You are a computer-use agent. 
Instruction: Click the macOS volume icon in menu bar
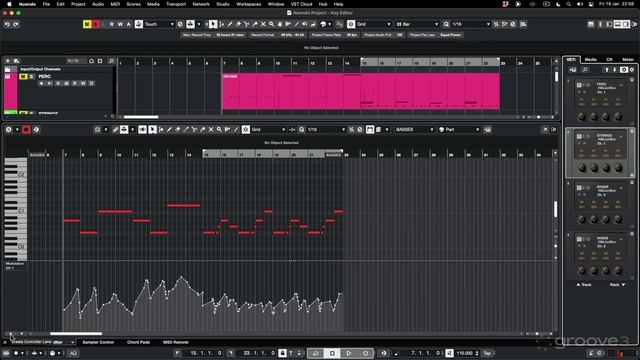580,4
